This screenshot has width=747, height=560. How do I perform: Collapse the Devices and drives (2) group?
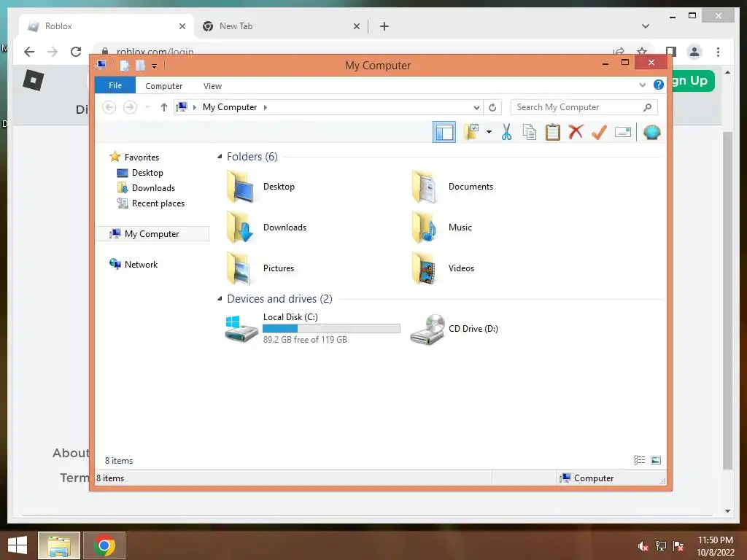pos(220,298)
